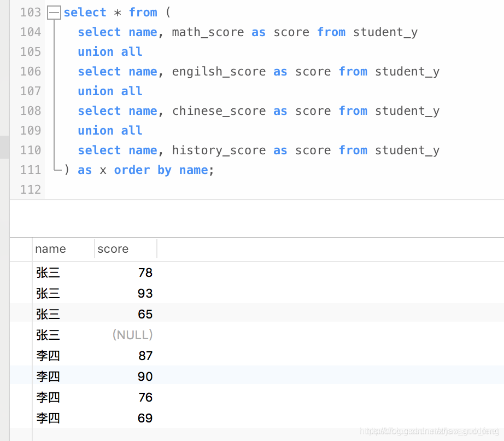Select line number 107 in the gutter
Viewport: 504px width, 441px height.
[x=31, y=91]
